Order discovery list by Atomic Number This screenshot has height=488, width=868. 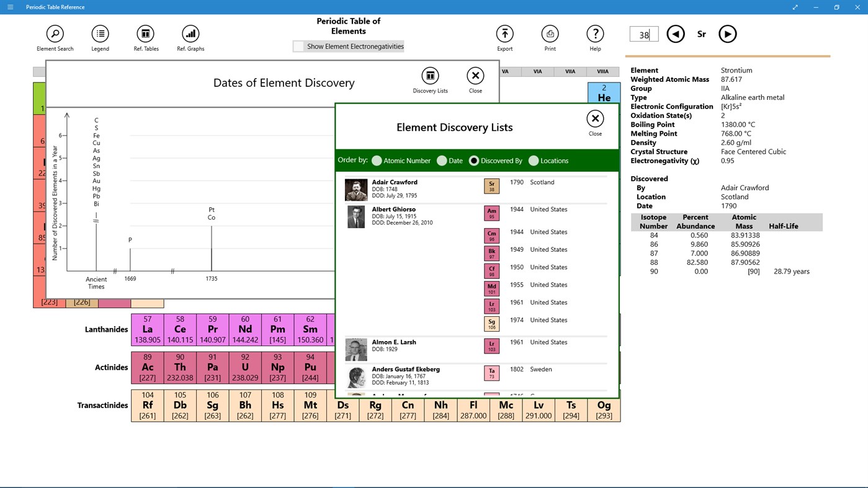click(377, 160)
